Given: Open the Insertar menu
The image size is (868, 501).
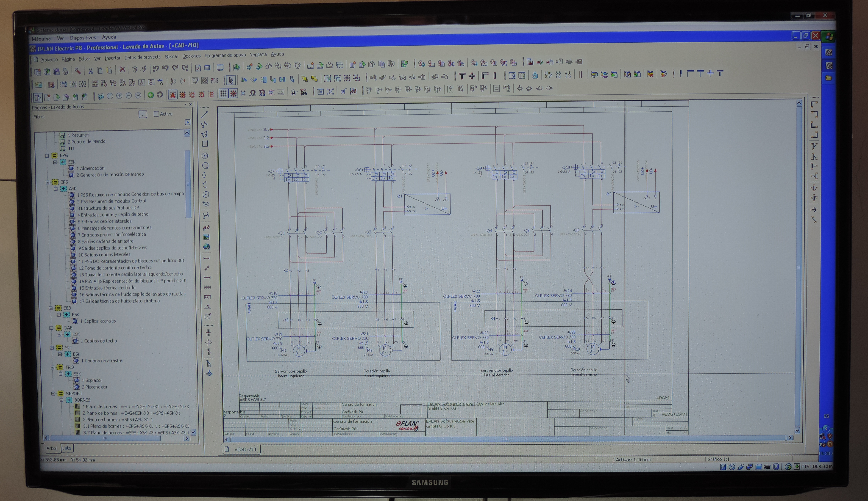Looking at the screenshot, I should 112,58.
